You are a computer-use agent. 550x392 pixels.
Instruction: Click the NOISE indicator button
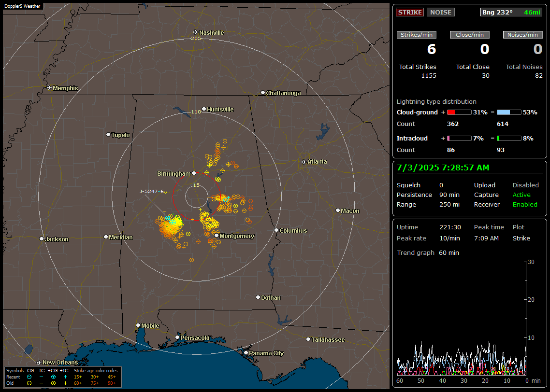(x=441, y=12)
